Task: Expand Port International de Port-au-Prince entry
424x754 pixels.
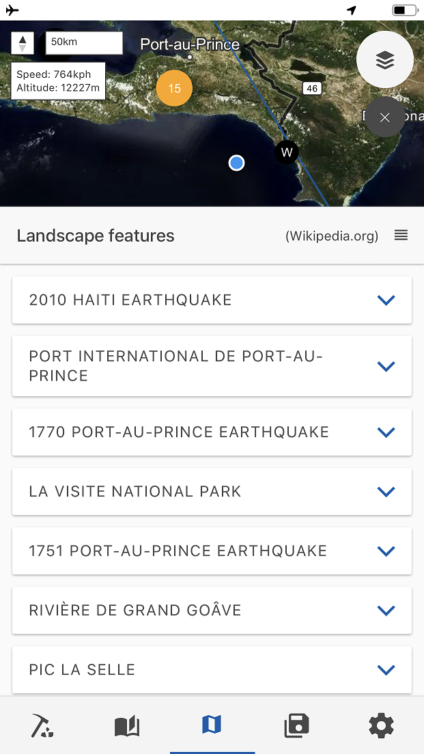Action: point(212,366)
